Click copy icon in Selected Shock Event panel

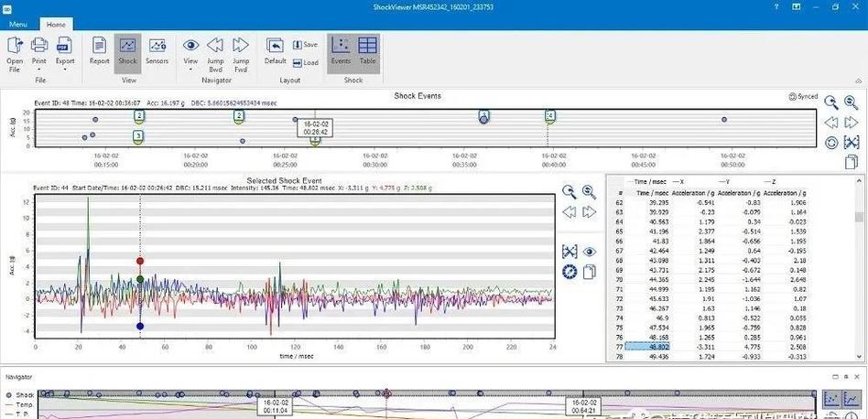(x=590, y=272)
